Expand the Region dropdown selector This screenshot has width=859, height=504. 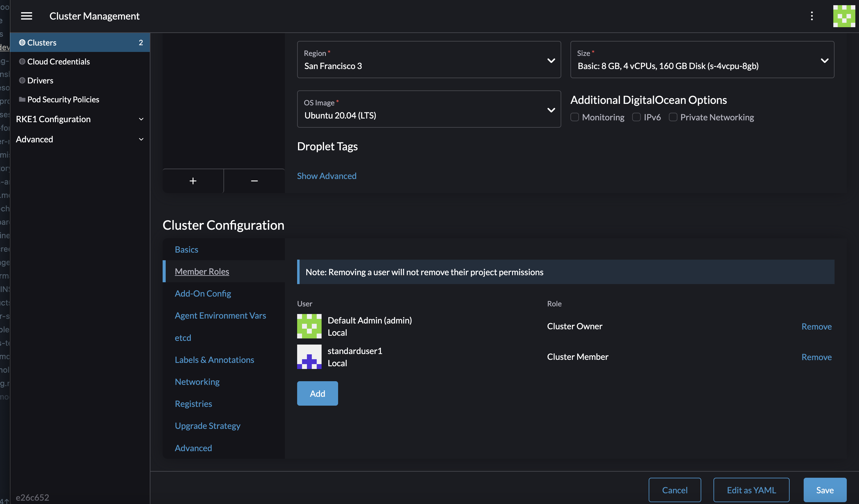tap(551, 59)
